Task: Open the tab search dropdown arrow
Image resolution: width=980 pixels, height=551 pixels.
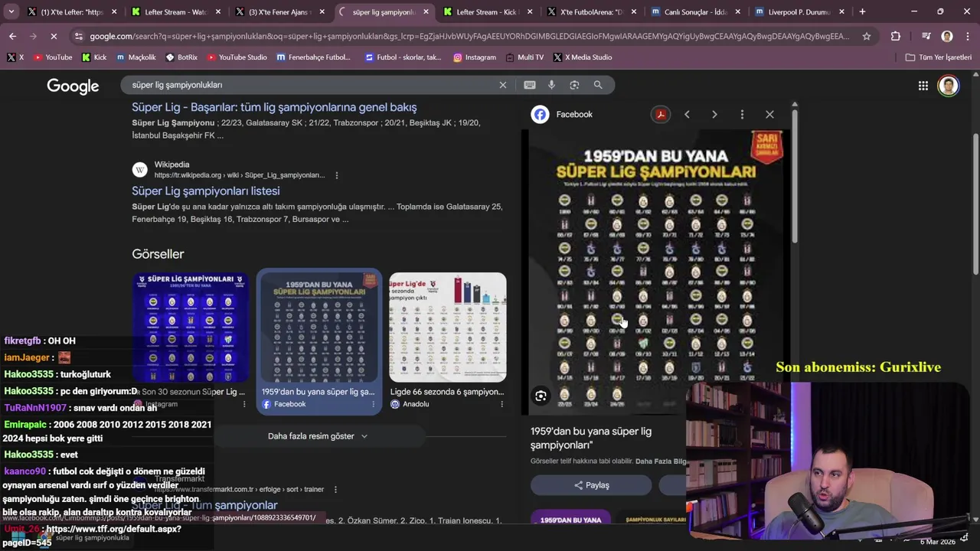Action: pyautogui.click(x=11, y=11)
